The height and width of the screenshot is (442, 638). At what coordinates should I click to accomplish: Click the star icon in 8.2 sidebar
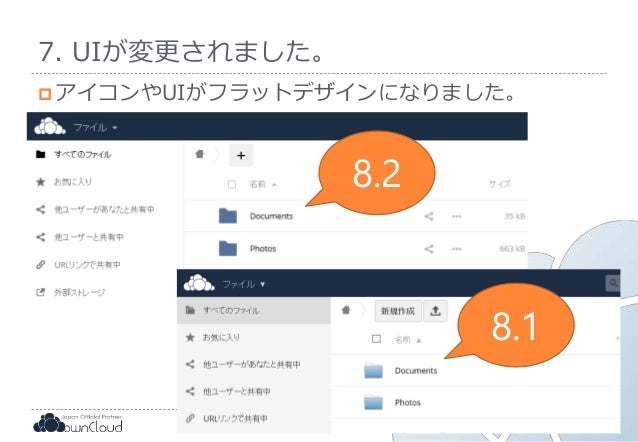(x=40, y=182)
